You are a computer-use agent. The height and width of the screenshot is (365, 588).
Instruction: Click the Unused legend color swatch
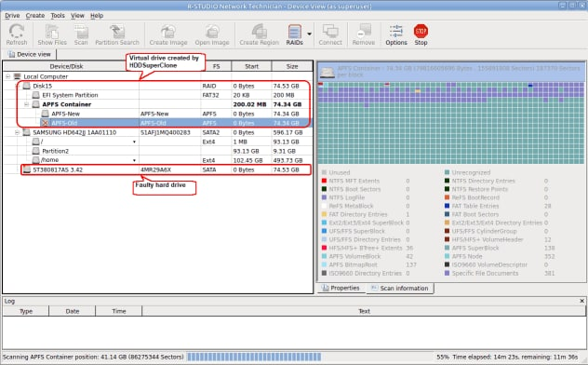tap(324, 172)
